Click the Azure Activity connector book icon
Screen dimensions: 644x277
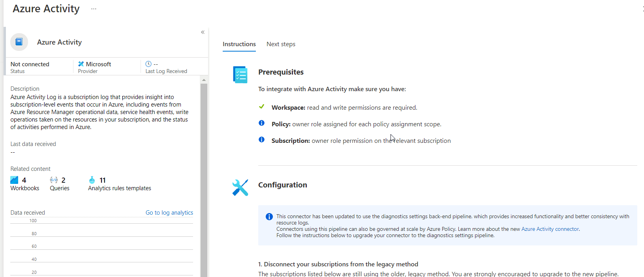click(19, 42)
